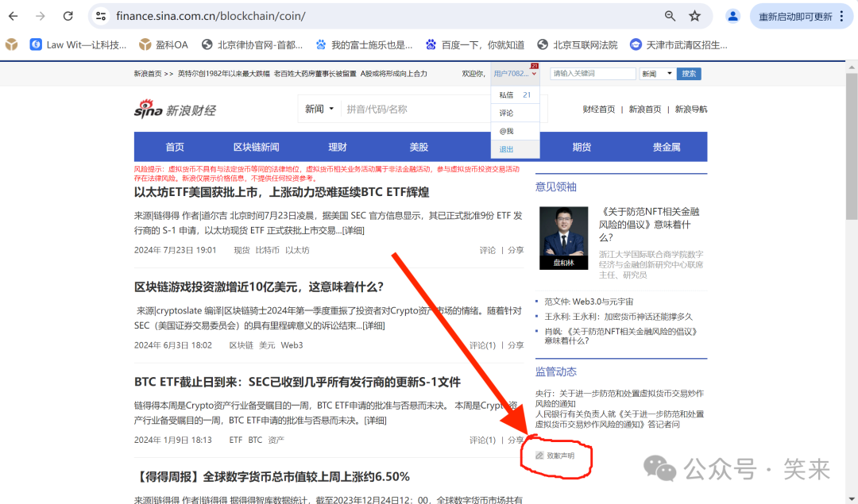Open the 新闻 dropdown beside 搜索 button
The width and height of the screenshot is (858, 504).
658,74
